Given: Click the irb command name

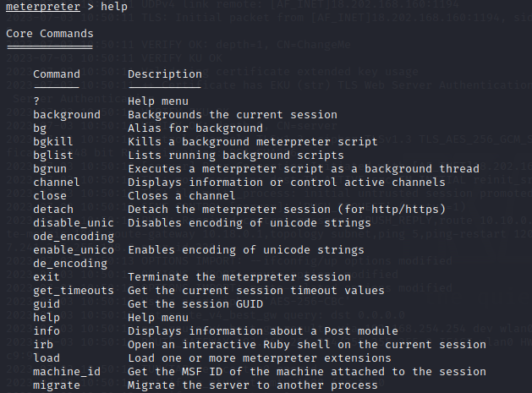Looking at the screenshot, I should pos(43,345).
